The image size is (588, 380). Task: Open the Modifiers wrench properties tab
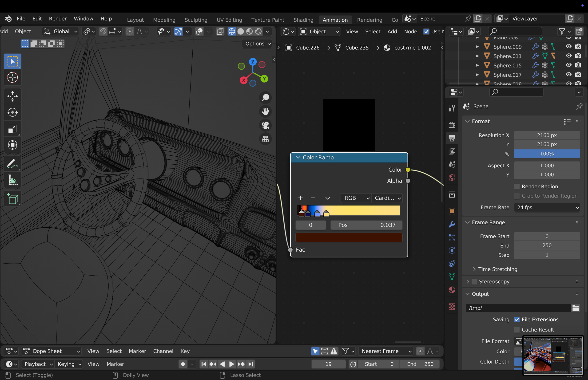tap(452, 224)
